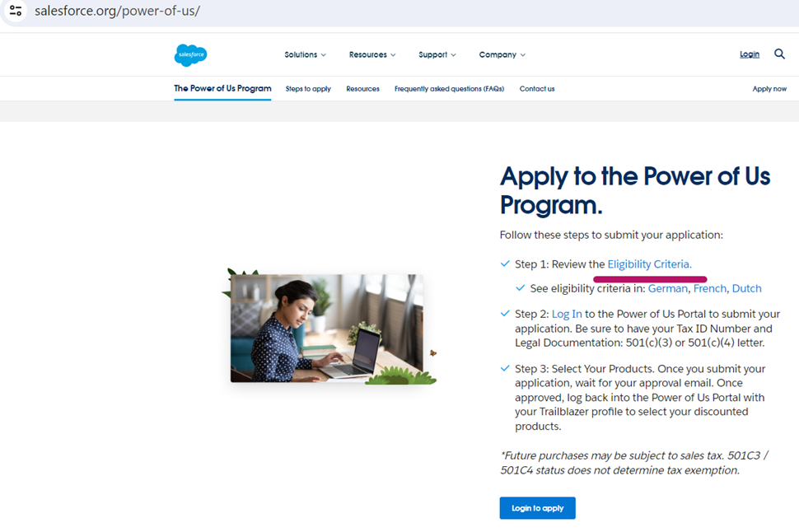Expand the Resources dropdown menu

(371, 55)
